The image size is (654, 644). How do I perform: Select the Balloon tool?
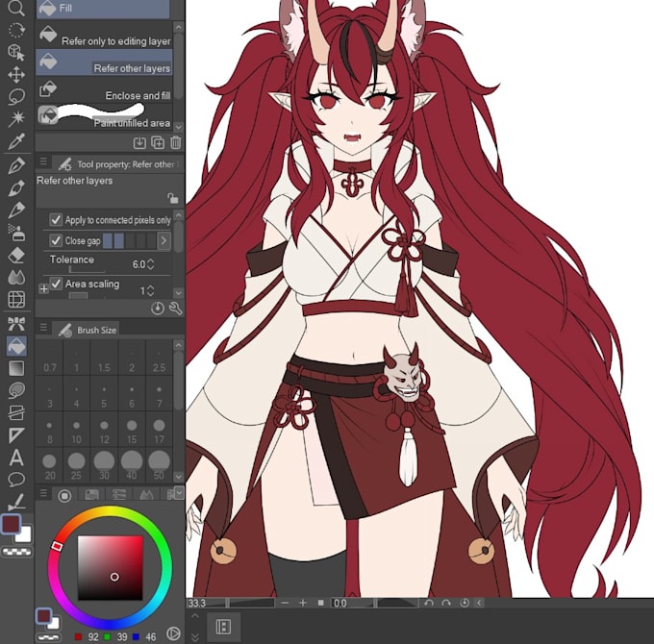pos(16,480)
